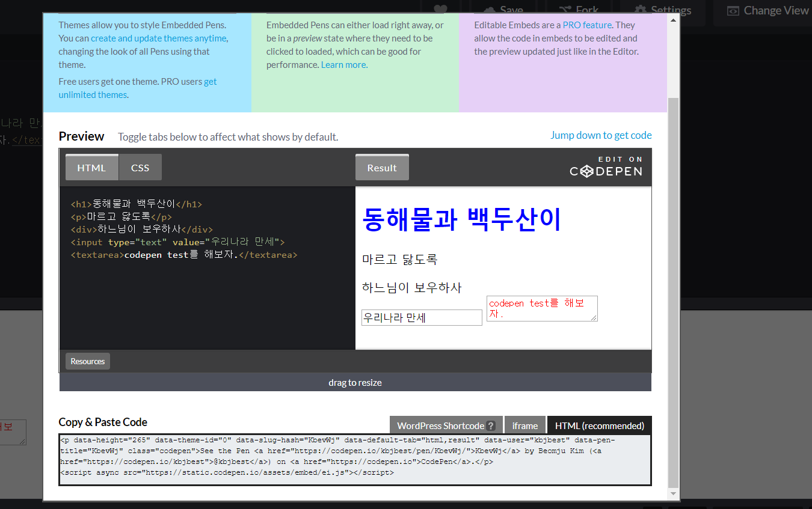Open create and update themes anytime link
Viewport: 812px width, 509px height.
(159, 38)
